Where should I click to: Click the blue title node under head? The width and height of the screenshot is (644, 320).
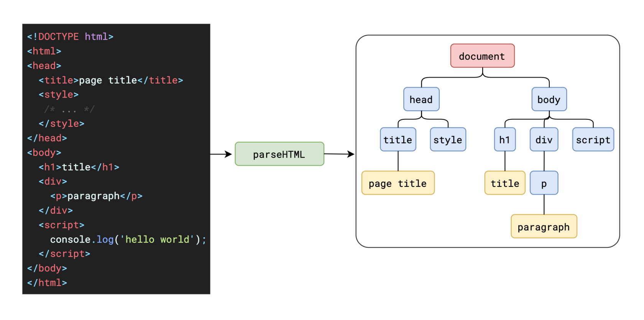coord(398,140)
